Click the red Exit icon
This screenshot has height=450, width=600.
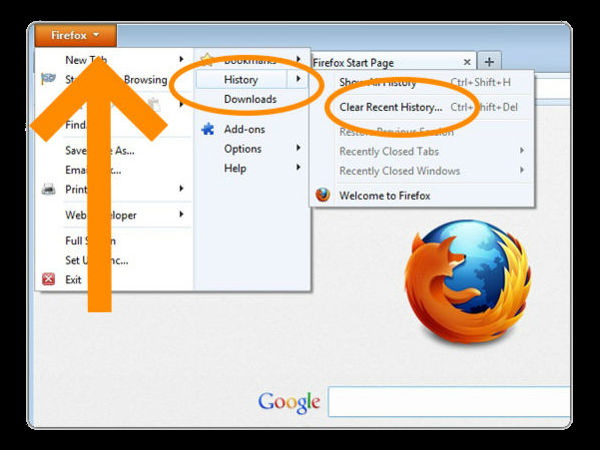[48, 279]
